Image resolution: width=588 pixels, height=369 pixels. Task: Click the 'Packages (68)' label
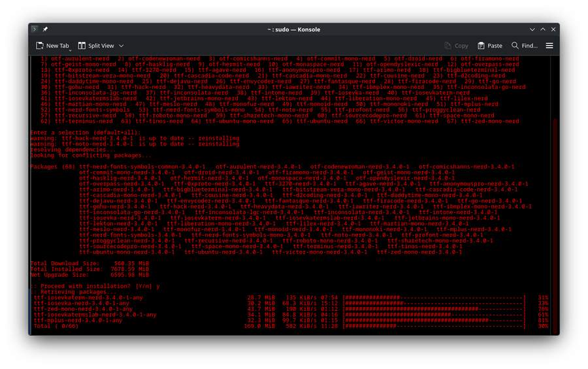(x=53, y=167)
